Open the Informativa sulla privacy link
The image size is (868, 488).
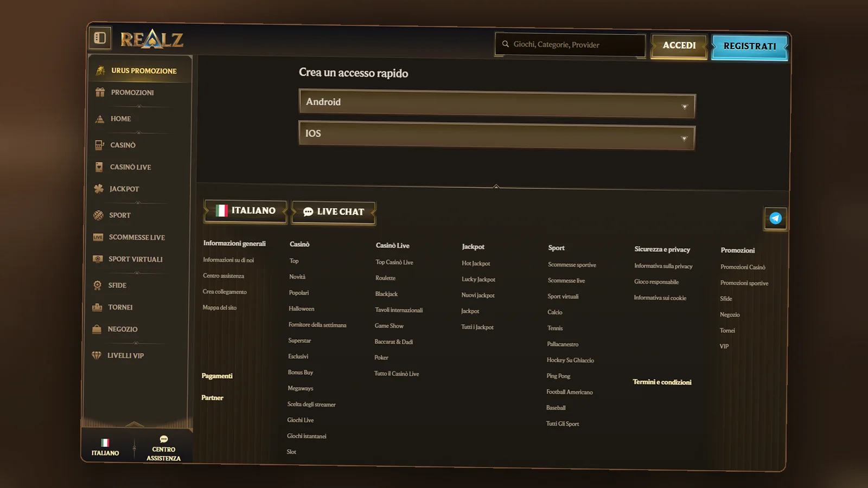coord(663,266)
